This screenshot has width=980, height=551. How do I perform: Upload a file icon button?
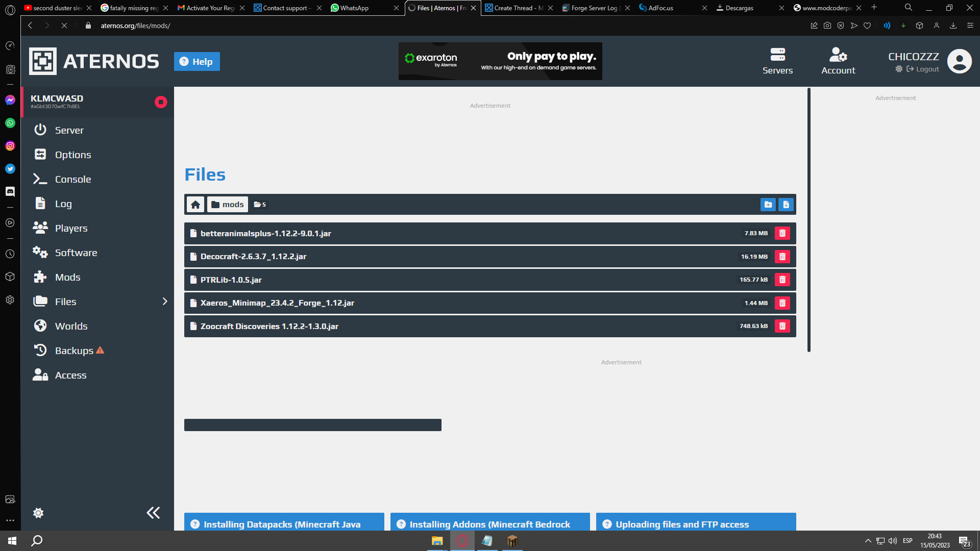786,205
